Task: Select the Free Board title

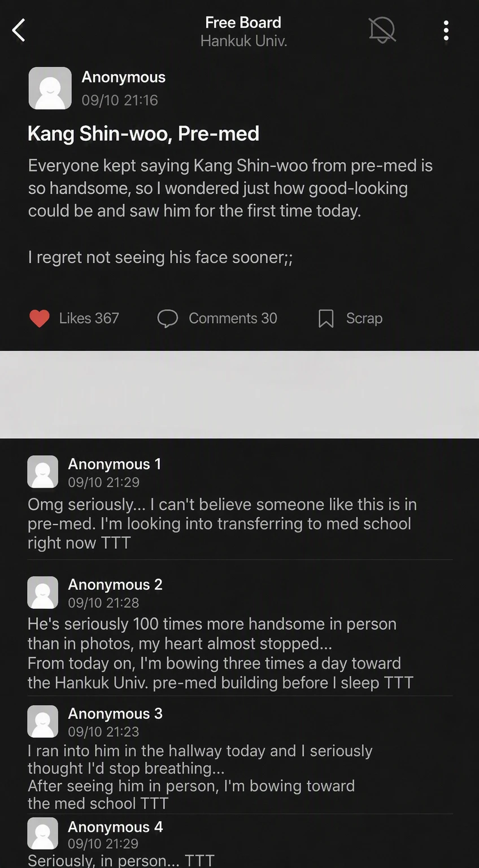Action: pos(243,23)
